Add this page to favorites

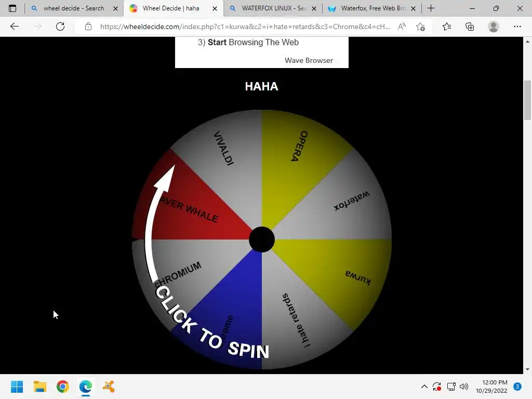[x=420, y=26]
